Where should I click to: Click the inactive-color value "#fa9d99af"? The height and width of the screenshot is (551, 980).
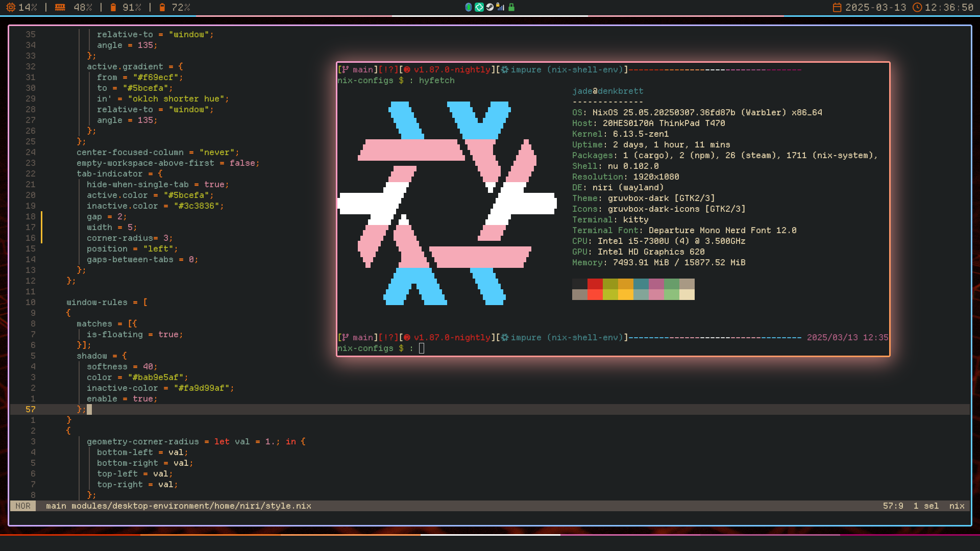[x=202, y=388]
